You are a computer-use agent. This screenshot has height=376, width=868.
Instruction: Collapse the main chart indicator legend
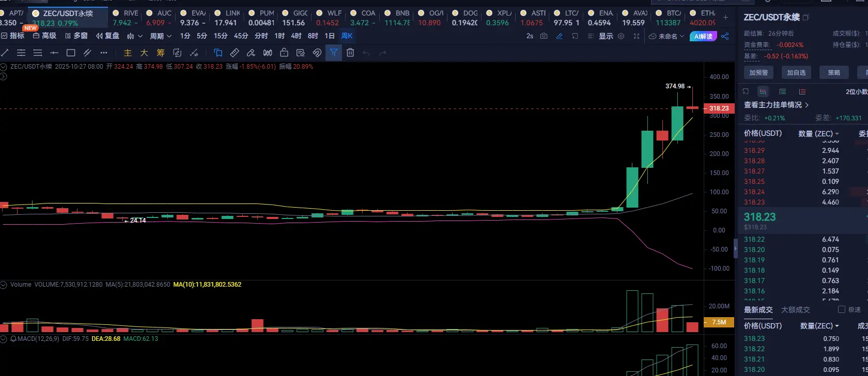pos(4,67)
